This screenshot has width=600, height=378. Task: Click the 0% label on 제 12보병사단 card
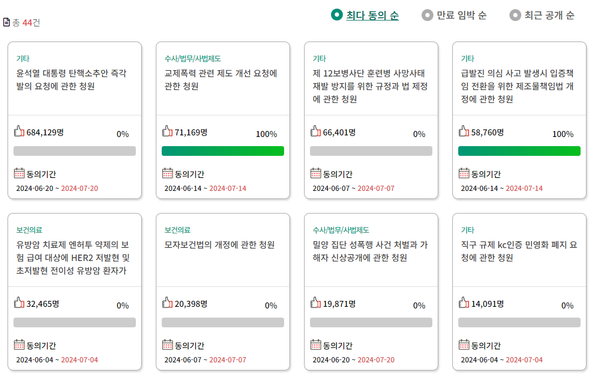(x=419, y=134)
